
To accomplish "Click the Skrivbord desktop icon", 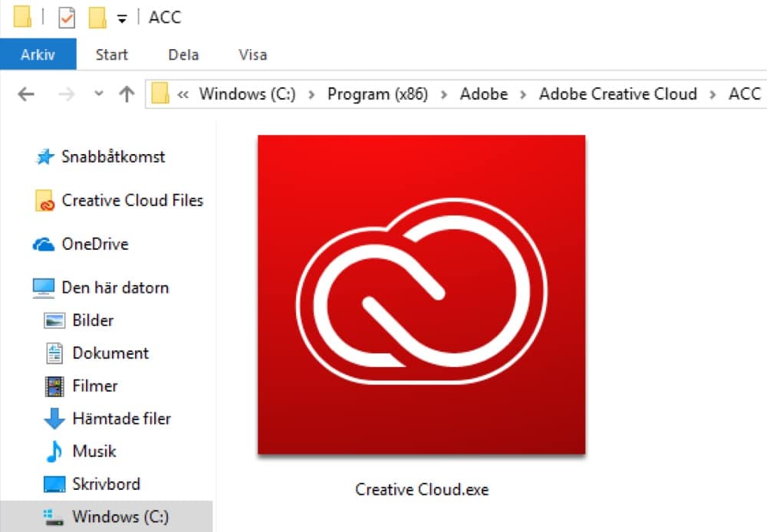I will click(54, 484).
